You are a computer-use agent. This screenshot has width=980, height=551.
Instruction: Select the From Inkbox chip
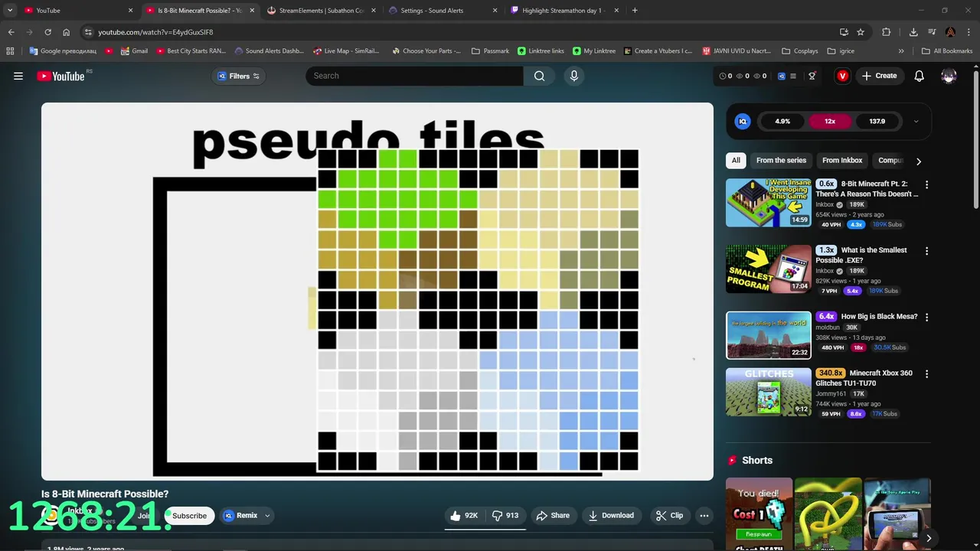pyautogui.click(x=842, y=161)
